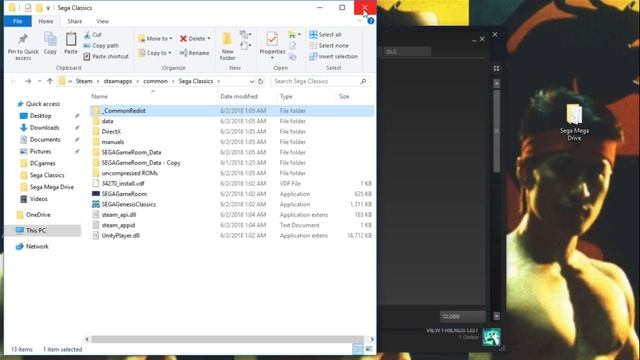This screenshot has width=640, height=360.
Task: Refresh the Sega Classics folder view
Action: pos(260,81)
